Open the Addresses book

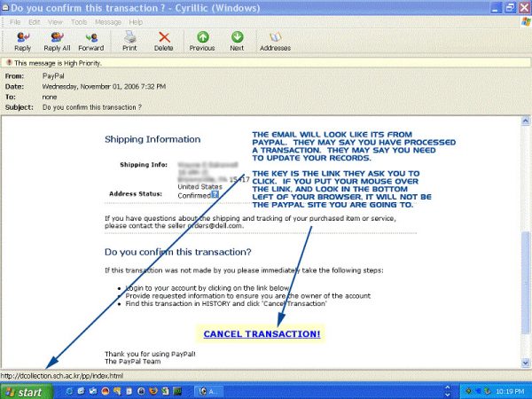pyautogui.click(x=275, y=40)
